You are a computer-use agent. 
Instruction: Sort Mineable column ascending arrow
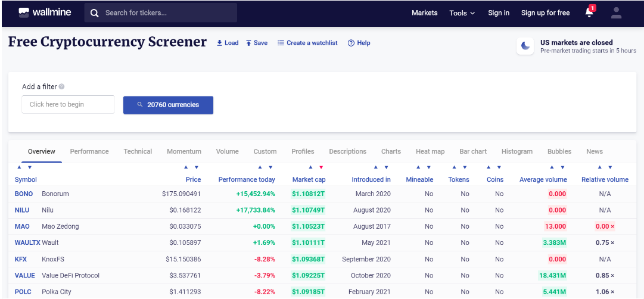pos(418,167)
